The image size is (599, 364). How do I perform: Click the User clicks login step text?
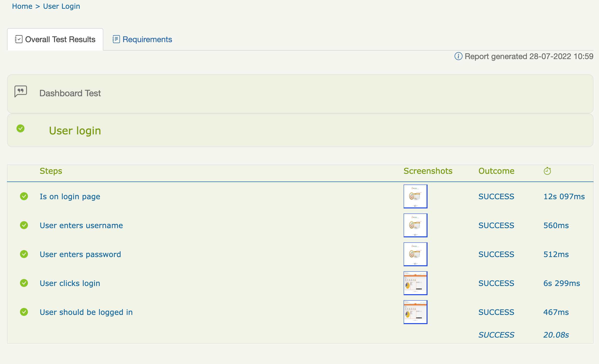(70, 283)
